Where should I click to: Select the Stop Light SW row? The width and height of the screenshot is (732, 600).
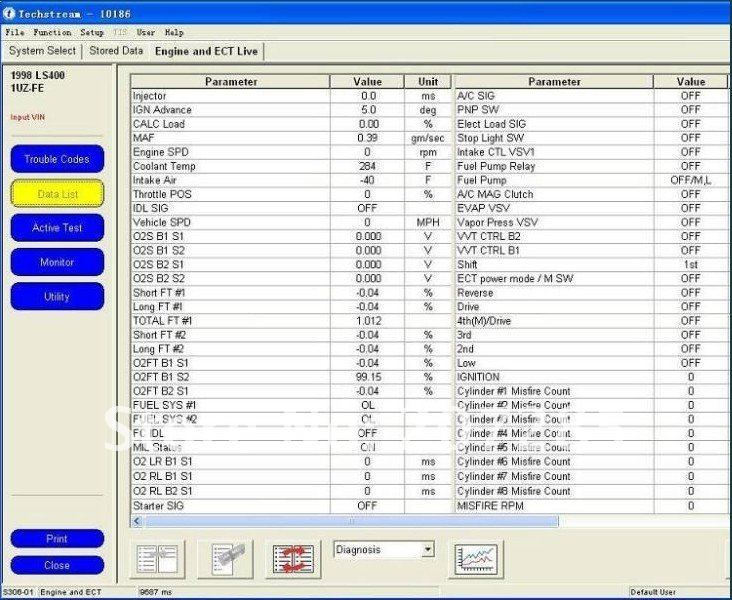click(591, 138)
